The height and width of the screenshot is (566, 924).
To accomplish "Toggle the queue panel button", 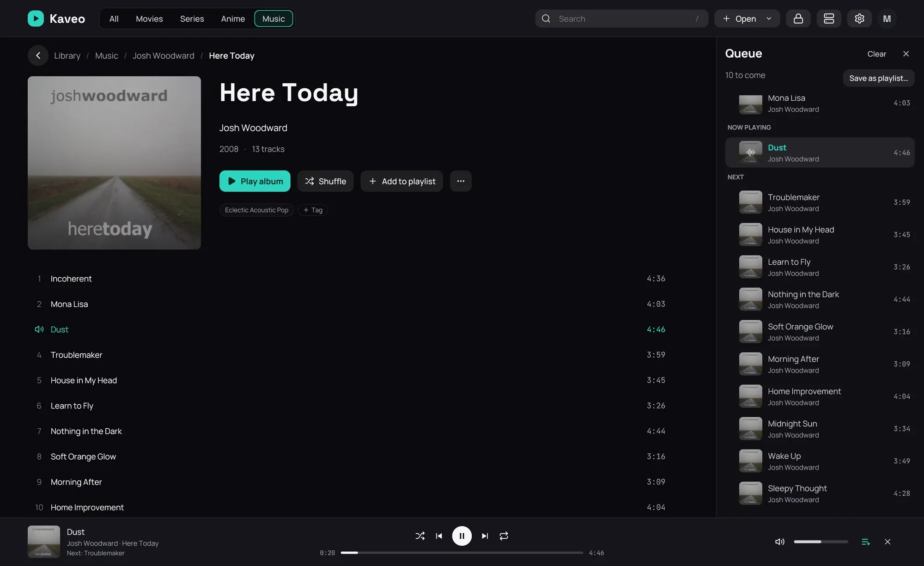I will tap(866, 542).
